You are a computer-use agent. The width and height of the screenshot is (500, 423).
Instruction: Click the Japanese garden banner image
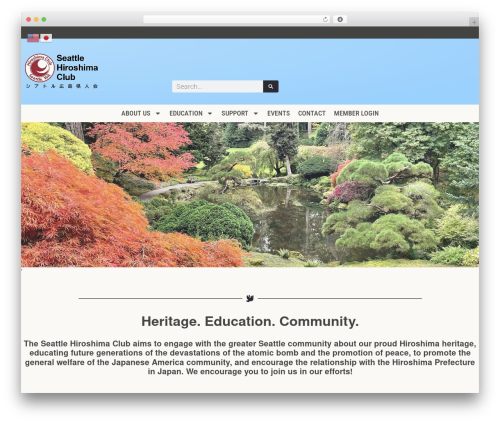click(250, 195)
